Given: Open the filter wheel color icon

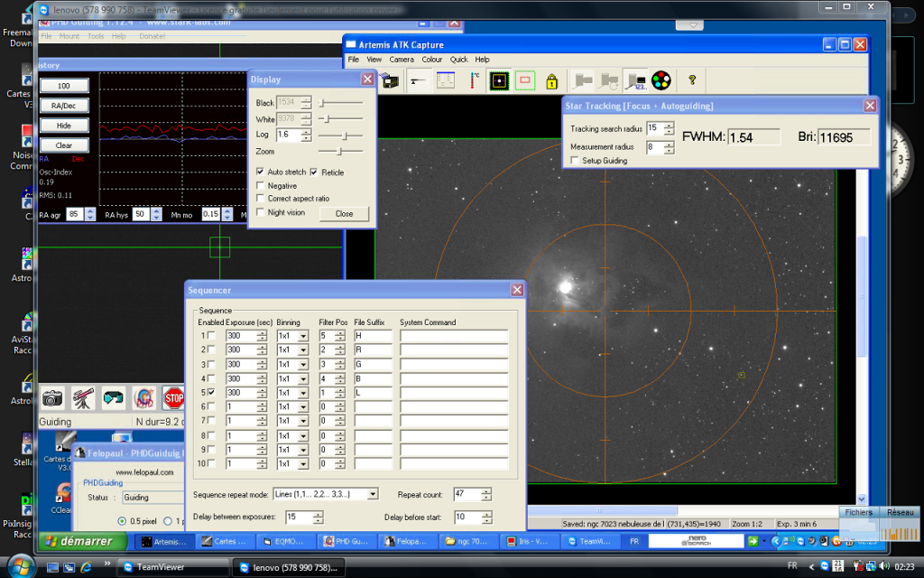Looking at the screenshot, I should coord(661,81).
